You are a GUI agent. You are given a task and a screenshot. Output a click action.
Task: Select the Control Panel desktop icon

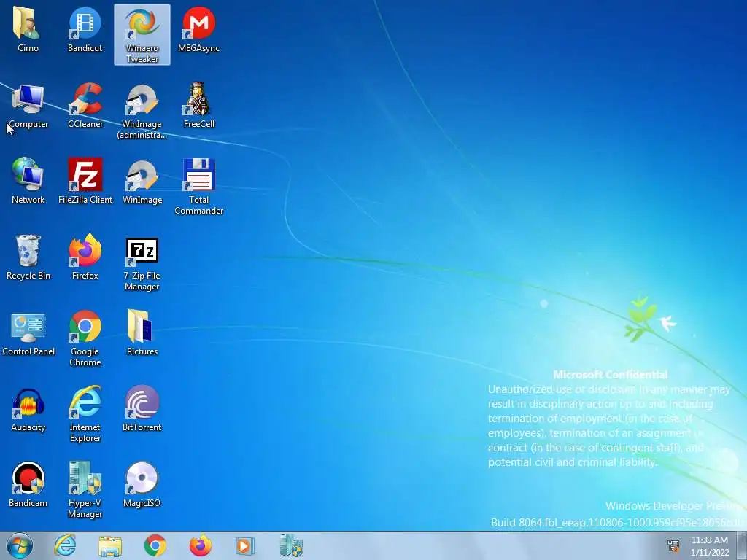[x=28, y=332]
